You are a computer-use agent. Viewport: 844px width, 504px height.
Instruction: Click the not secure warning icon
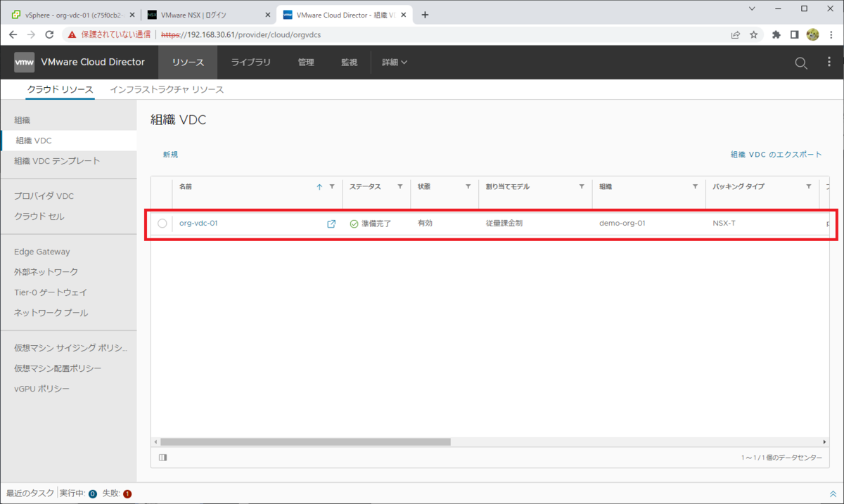coord(71,34)
